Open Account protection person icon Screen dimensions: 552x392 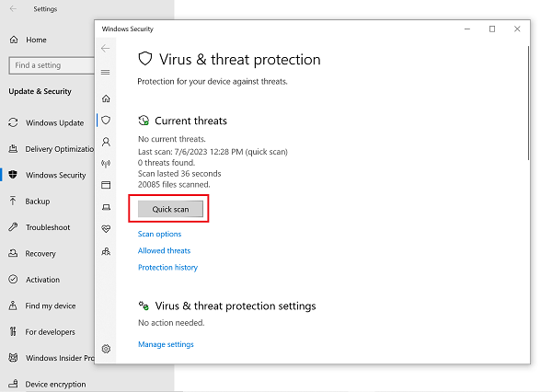106,142
